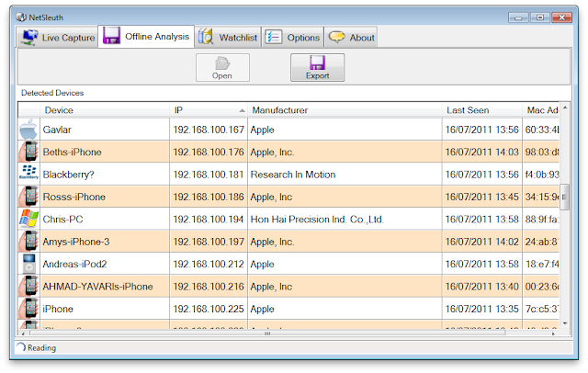Select the iPhone icon next to Amys-iPhone-3
Screen dimensions: 588x373
pos(28,242)
